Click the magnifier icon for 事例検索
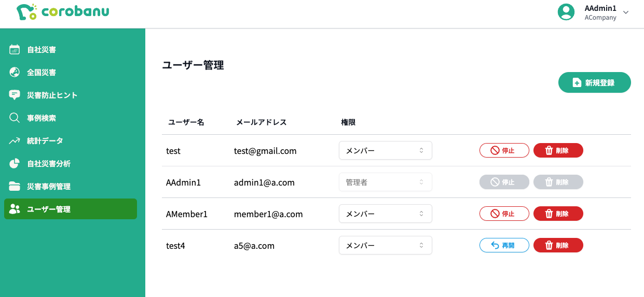Viewport: 644px width, 297px height. [x=15, y=118]
